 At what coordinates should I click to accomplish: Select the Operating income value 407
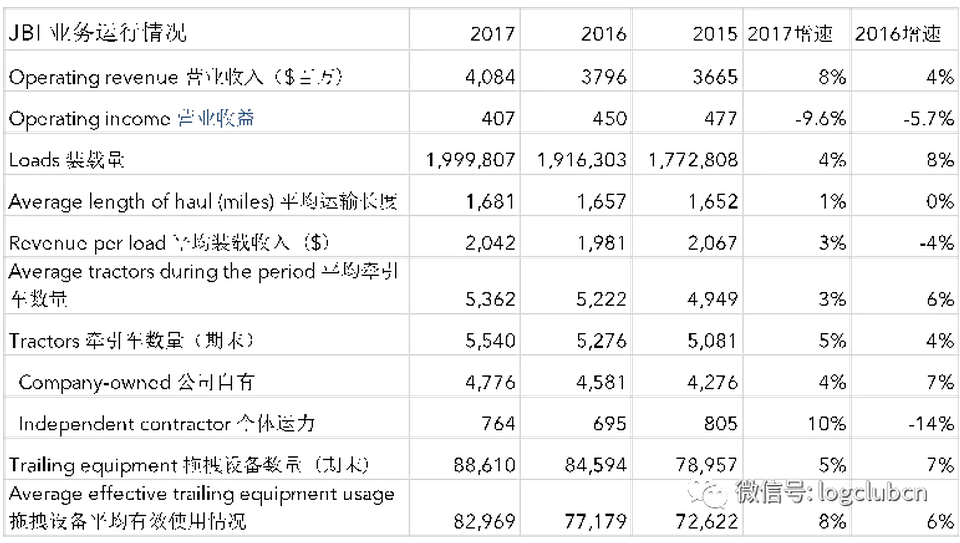[498, 118]
